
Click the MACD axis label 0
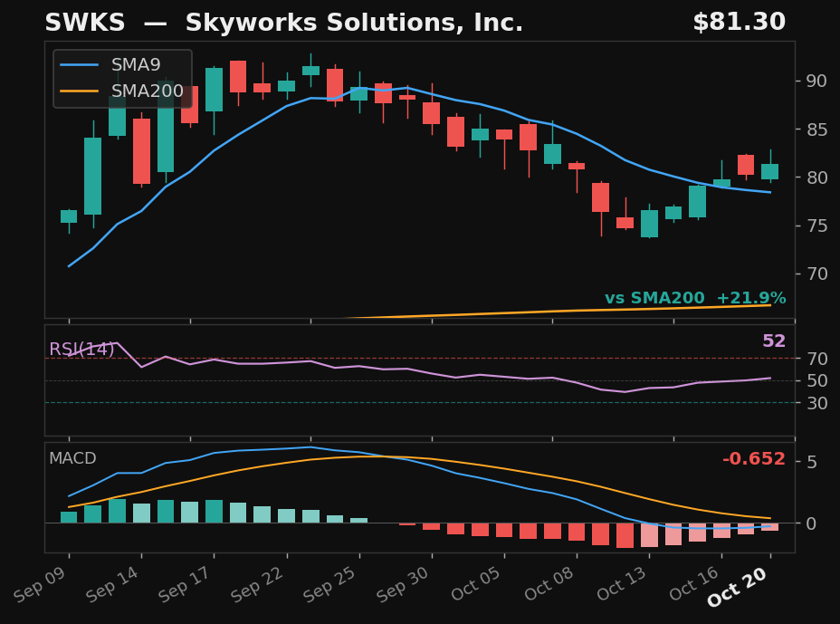pos(811,523)
